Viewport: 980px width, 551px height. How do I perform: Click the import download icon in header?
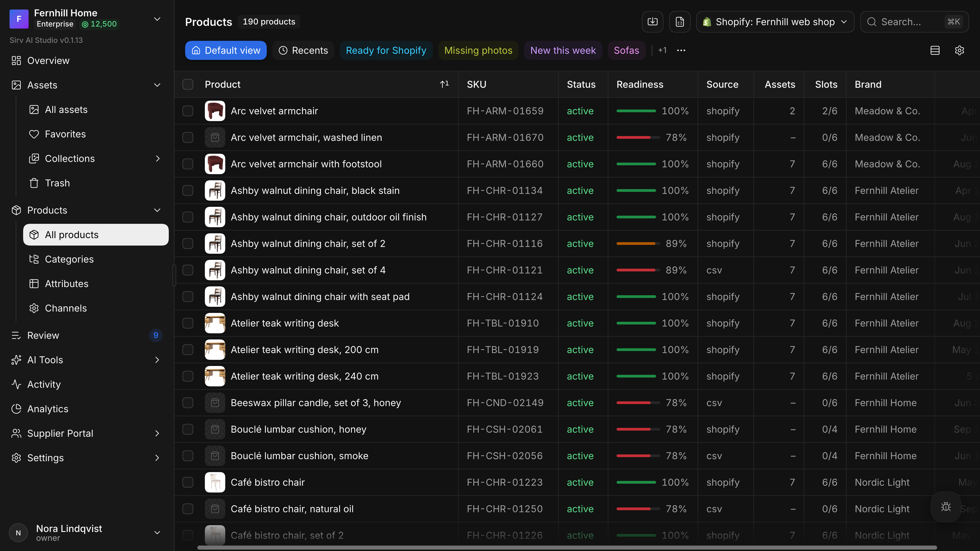click(652, 22)
